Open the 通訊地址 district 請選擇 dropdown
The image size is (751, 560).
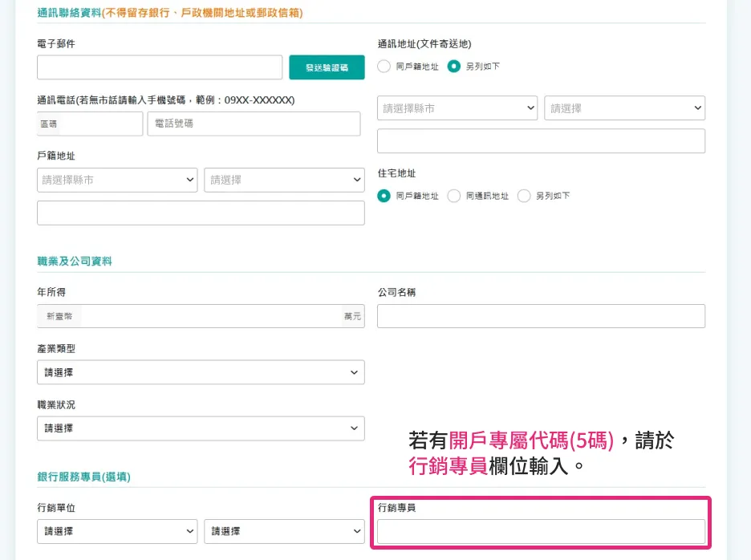coord(625,108)
